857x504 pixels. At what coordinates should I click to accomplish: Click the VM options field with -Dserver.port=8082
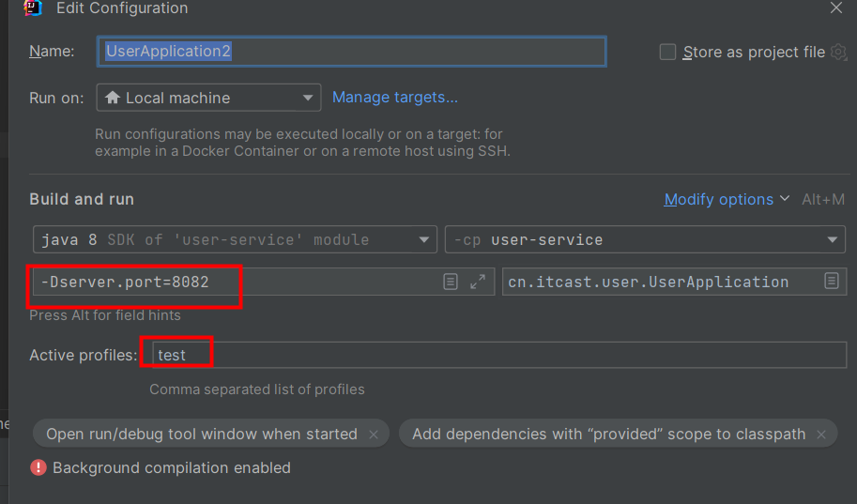[235, 282]
